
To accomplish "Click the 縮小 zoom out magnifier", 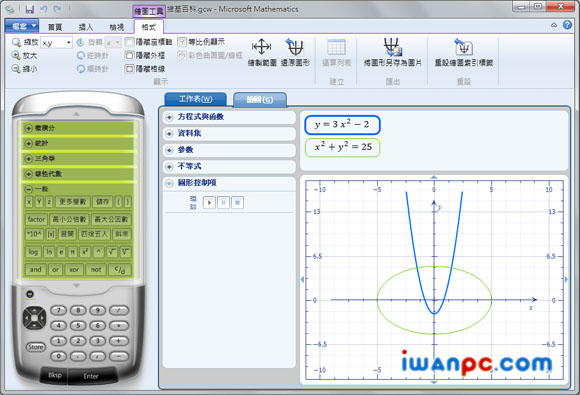I will [16, 69].
